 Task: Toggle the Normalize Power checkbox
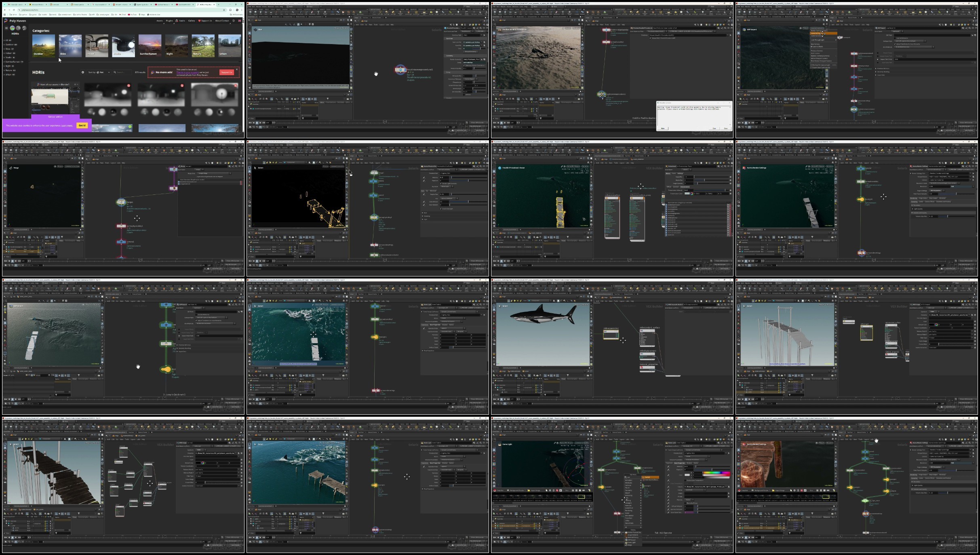(685, 503)
